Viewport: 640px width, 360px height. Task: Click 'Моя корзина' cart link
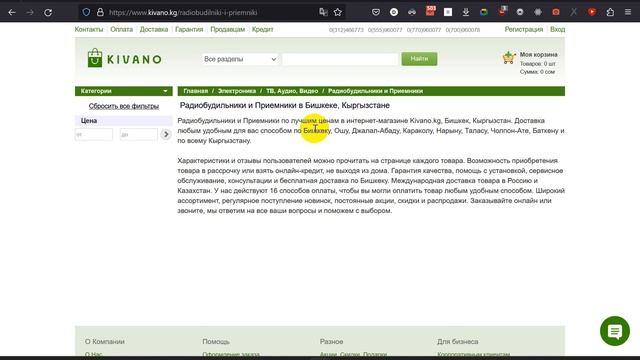[538, 55]
